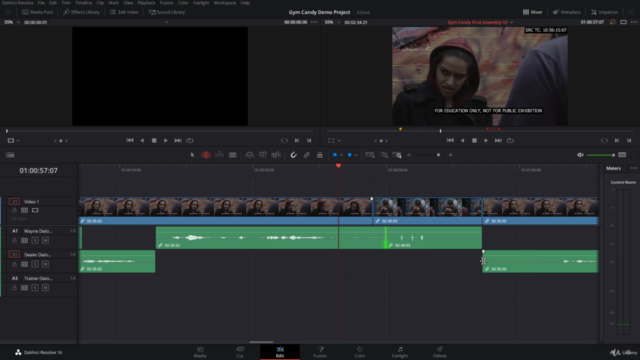Click the Overwrite Clip icon
The height and width of the screenshot is (360, 640).
[262, 155]
